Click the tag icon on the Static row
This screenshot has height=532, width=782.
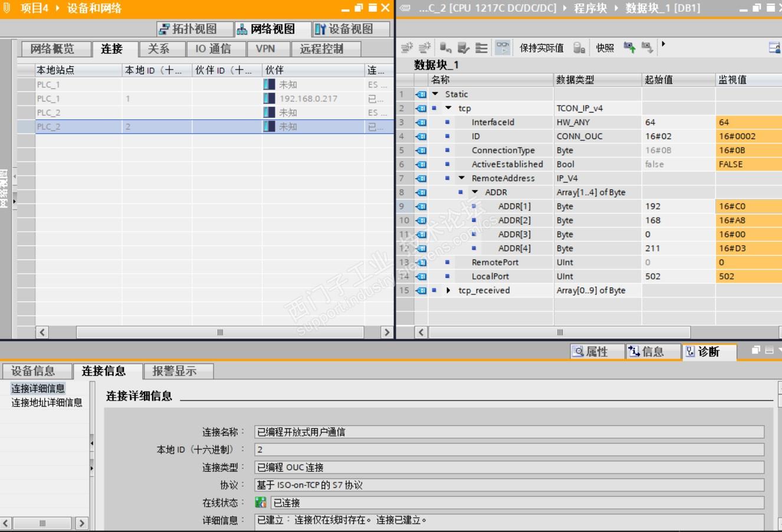(421, 94)
